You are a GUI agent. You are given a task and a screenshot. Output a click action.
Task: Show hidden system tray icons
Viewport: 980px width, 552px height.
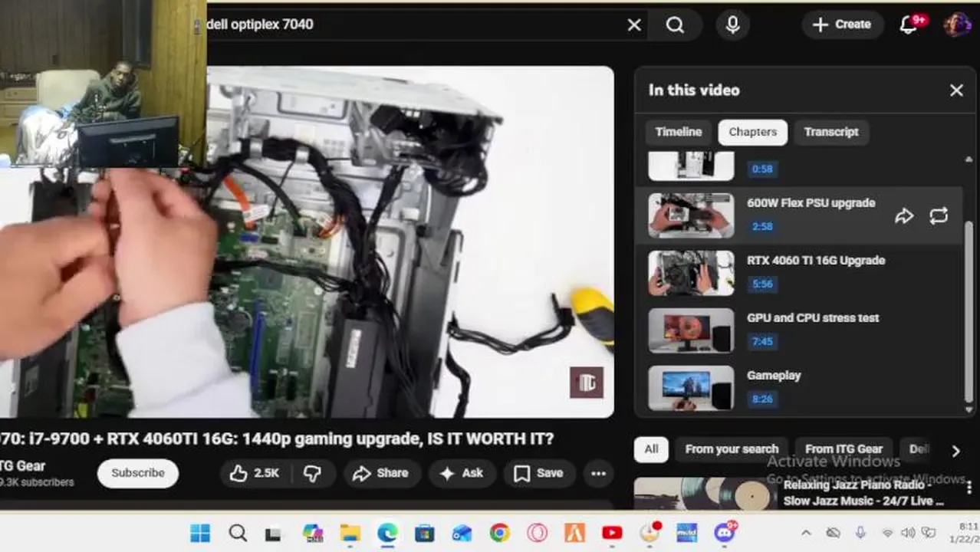click(806, 532)
